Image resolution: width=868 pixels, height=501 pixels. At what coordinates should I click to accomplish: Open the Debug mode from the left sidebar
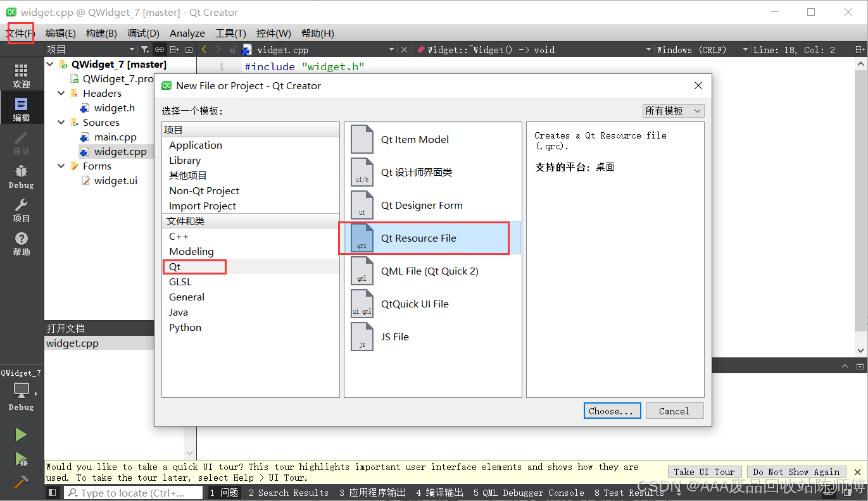(x=22, y=176)
